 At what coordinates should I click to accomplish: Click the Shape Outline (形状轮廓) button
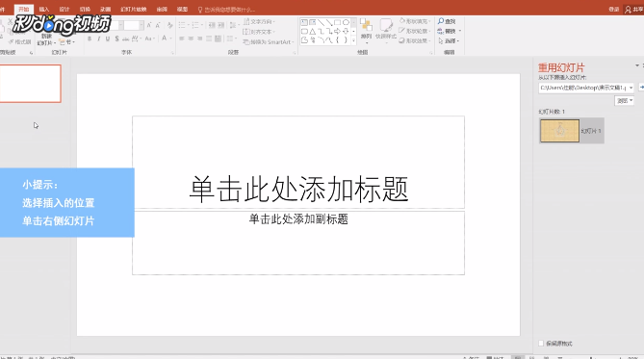414,31
